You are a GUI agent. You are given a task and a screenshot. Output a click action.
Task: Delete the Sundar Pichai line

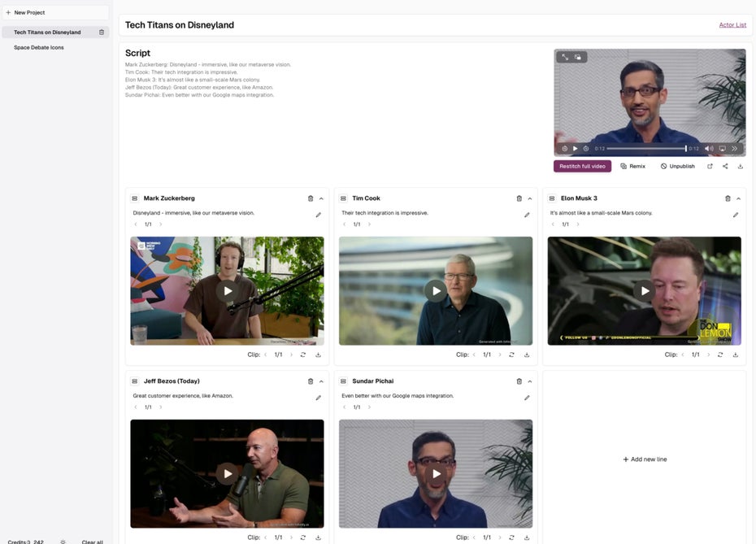coord(519,381)
